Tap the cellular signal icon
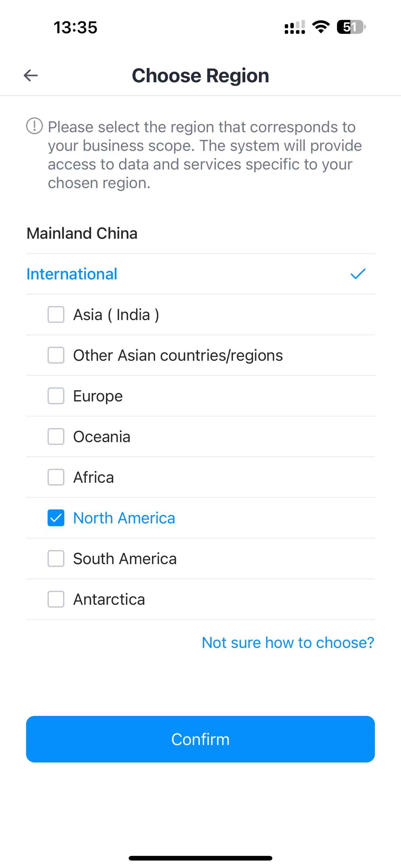The height and width of the screenshot is (868, 401). tap(294, 27)
